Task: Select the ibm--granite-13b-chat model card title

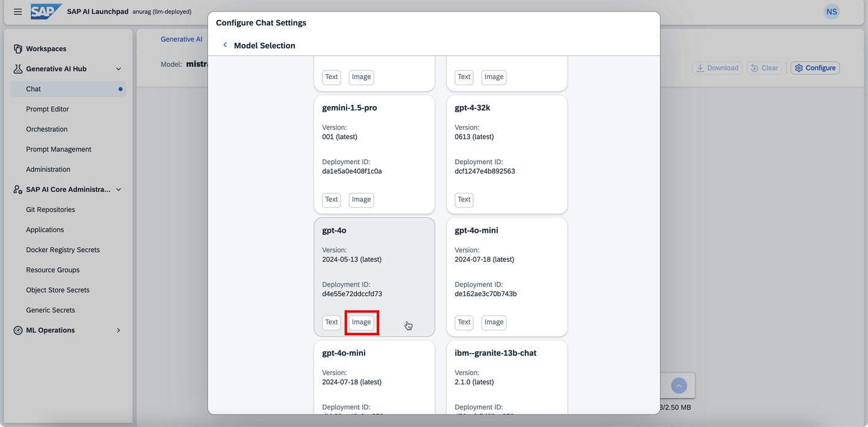Action: (495, 353)
